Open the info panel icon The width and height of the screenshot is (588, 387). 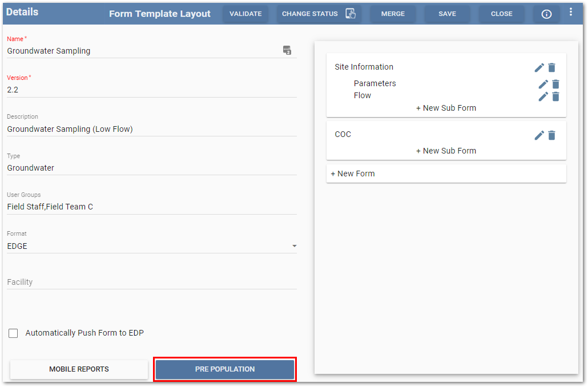546,14
